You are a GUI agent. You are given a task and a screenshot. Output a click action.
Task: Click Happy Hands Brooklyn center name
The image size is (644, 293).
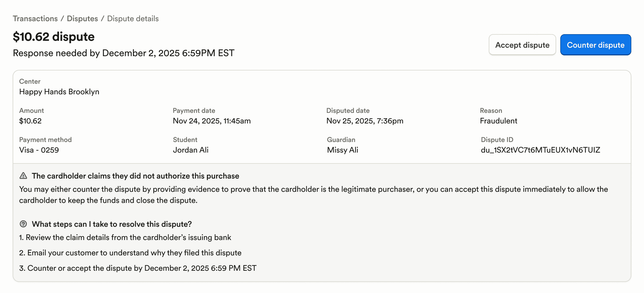tap(59, 92)
